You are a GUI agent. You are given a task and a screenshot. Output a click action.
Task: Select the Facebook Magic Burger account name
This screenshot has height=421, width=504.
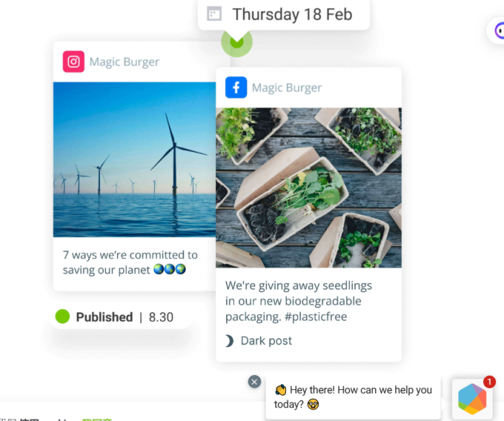coord(287,87)
